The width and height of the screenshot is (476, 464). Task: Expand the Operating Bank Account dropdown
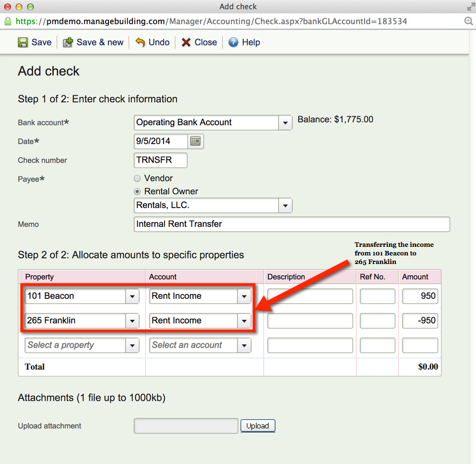(285, 123)
